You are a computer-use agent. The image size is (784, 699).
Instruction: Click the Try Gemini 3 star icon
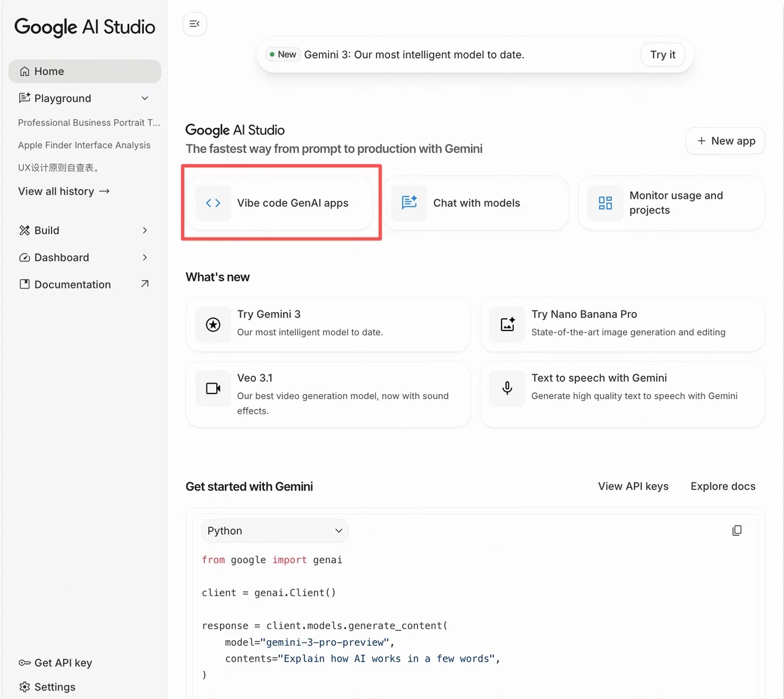(x=213, y=324)
